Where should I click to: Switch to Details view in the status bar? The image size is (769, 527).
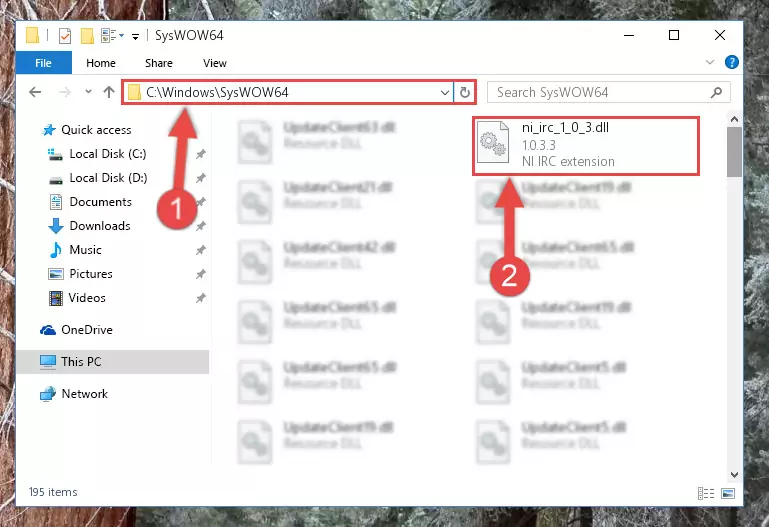pos(706,493)
